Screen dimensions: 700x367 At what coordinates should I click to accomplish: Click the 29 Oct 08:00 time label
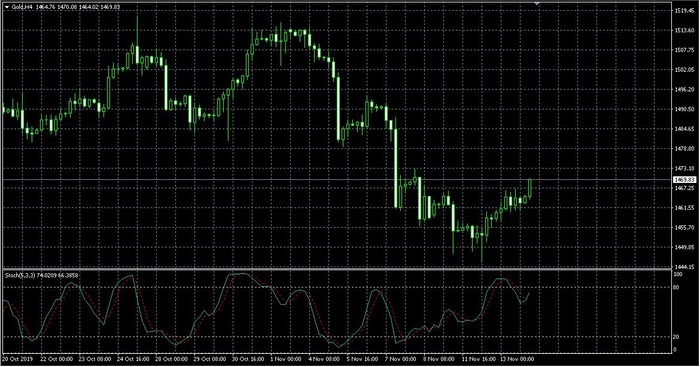(210, 359)
